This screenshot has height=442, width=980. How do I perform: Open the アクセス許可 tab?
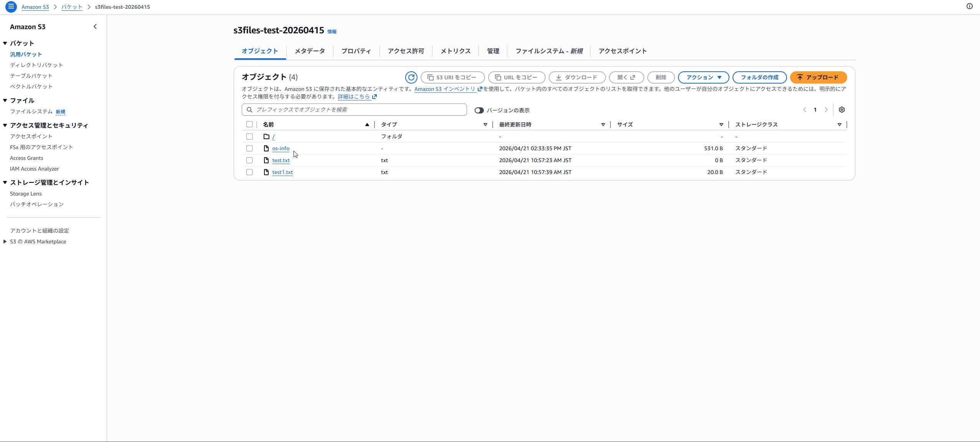click(x=406, y=51)
